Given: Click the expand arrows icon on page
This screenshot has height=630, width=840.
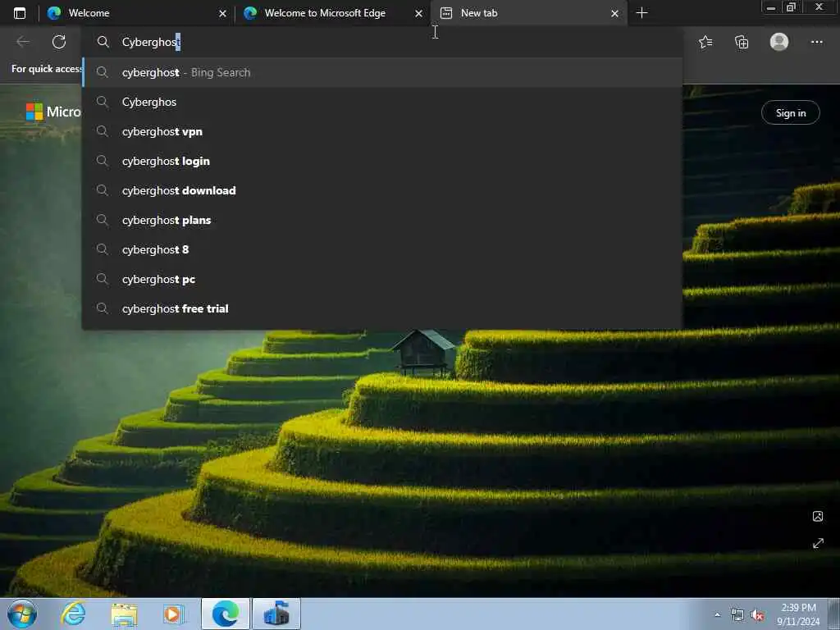Looking at the screenshot, I should coord(818,543).
